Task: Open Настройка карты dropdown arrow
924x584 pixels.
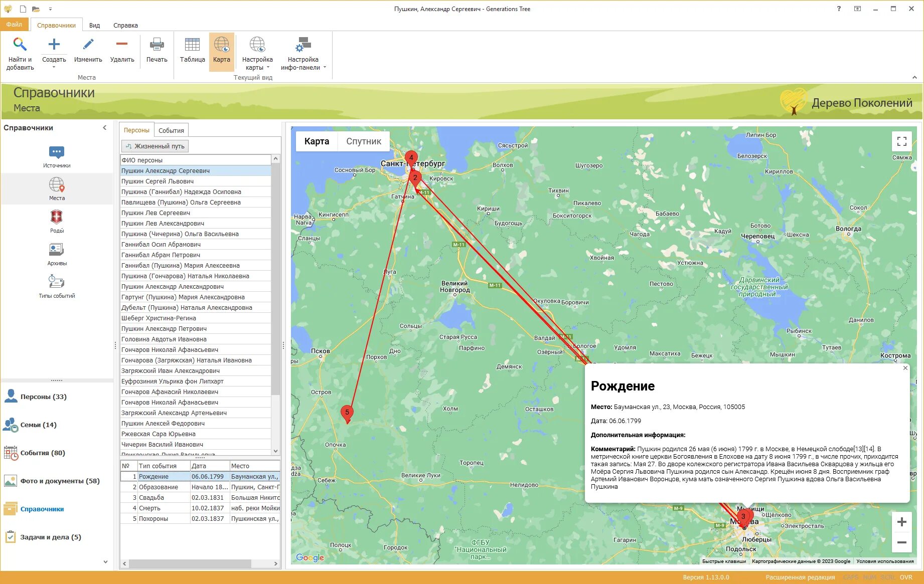Action: coord(268,68)
